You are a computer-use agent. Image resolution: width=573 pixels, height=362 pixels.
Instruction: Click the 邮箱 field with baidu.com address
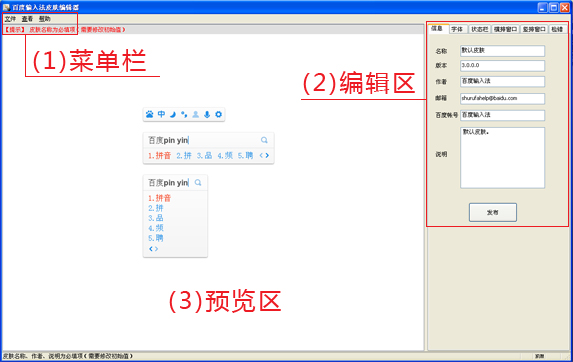point(502,99)
